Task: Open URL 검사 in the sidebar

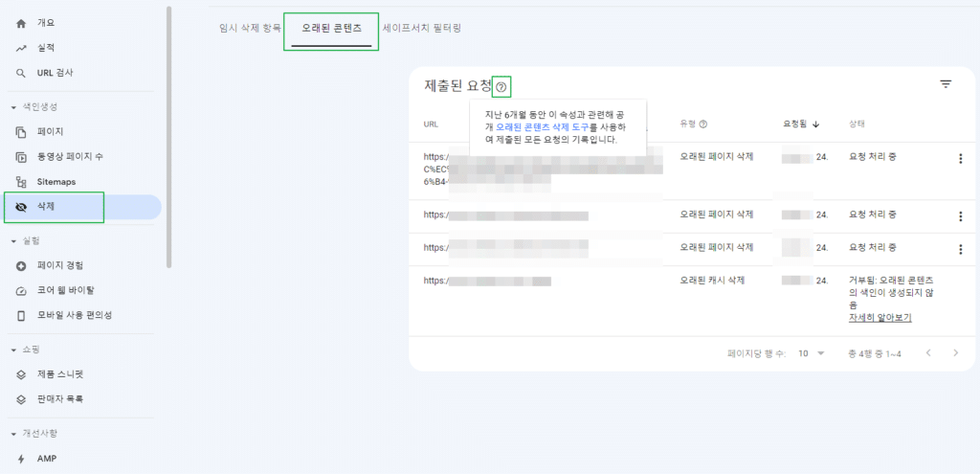Action: (55, 73)
